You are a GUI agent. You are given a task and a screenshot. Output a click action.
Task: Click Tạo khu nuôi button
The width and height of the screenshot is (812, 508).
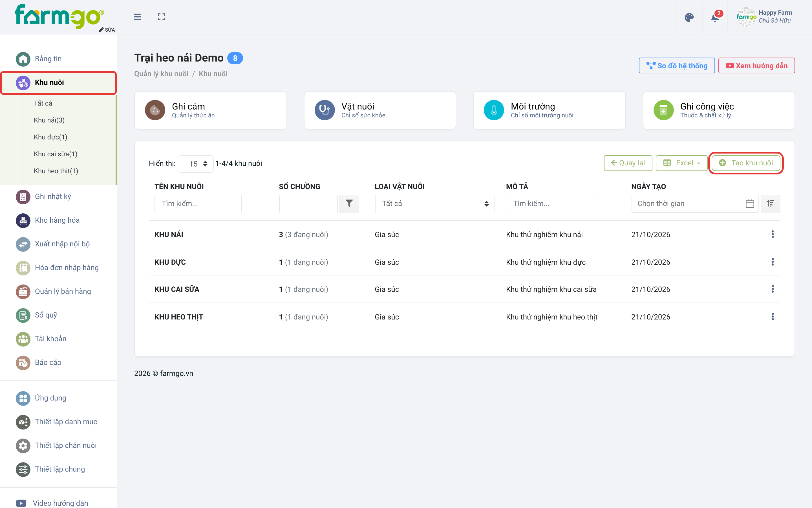tap(745, 163)
